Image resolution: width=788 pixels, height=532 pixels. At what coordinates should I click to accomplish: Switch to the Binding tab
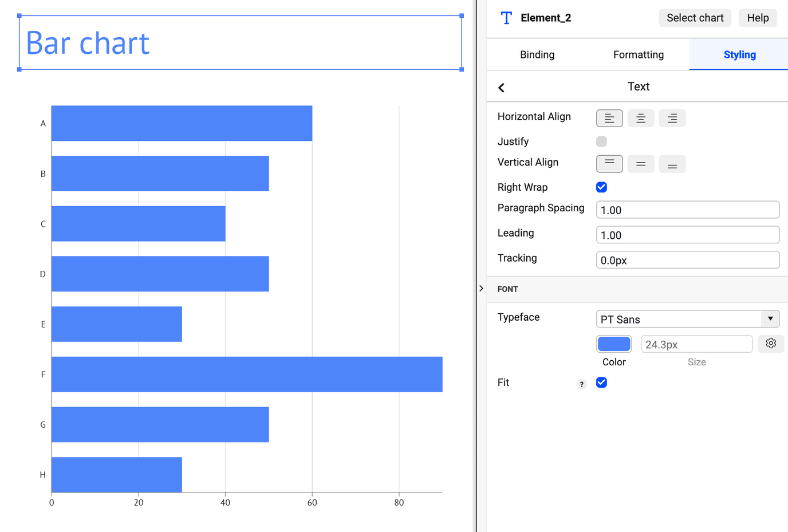537,54
